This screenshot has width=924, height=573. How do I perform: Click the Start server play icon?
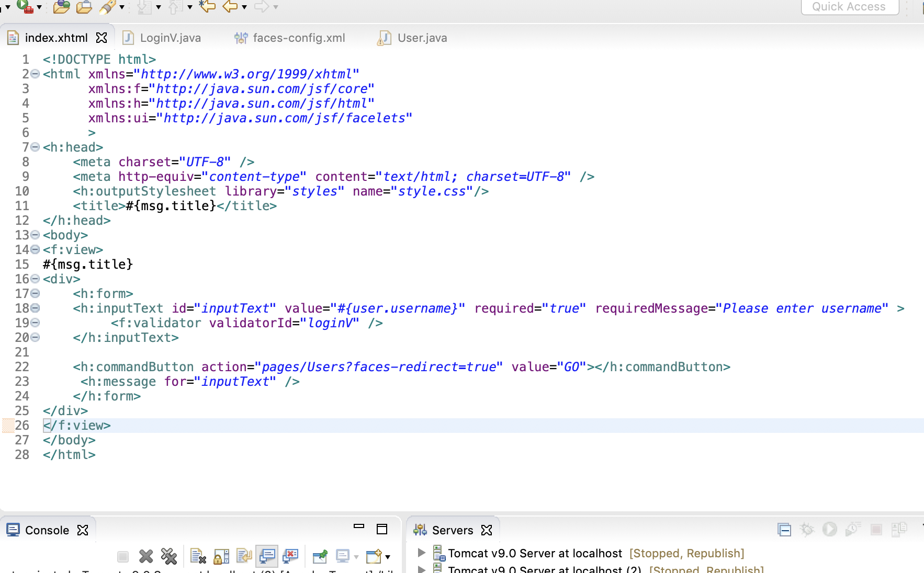tap(829, 530)
